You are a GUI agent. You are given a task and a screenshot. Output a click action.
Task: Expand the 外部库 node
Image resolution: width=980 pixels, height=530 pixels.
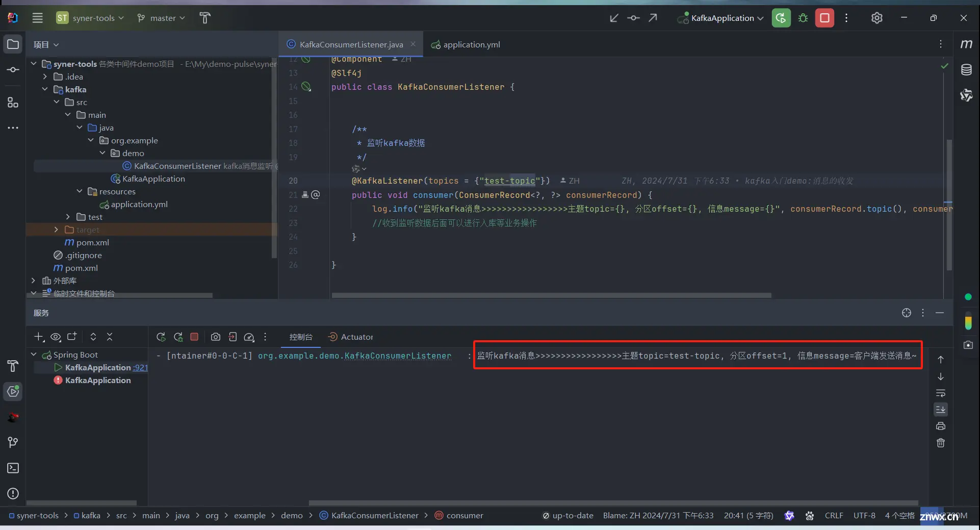pyautogui.click(x=33, y=281)
